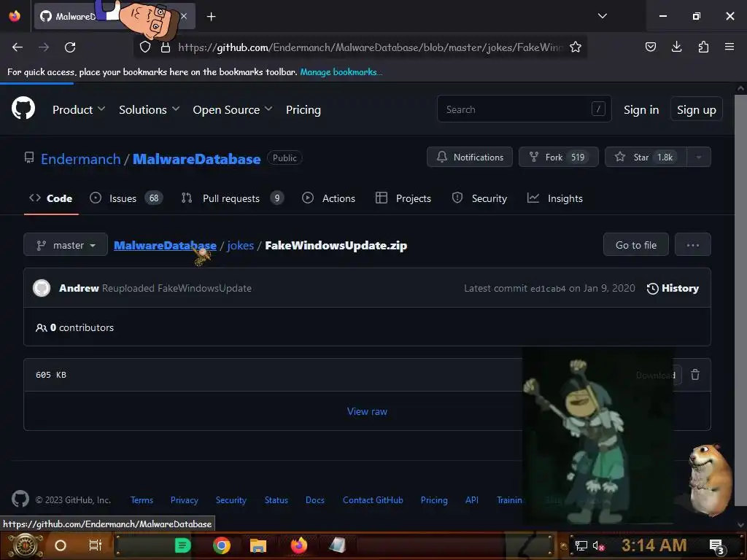
Task: Open the Pocket save icon in toolbar
Action: click(650, 47)
